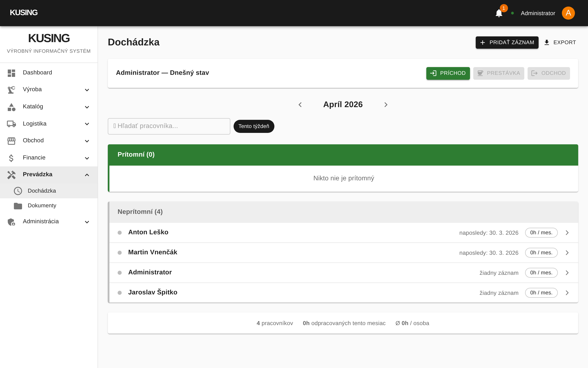Open Dashboard from the sidebar
The height and width of the screenshot is (368, 588).
click(49, 73)
